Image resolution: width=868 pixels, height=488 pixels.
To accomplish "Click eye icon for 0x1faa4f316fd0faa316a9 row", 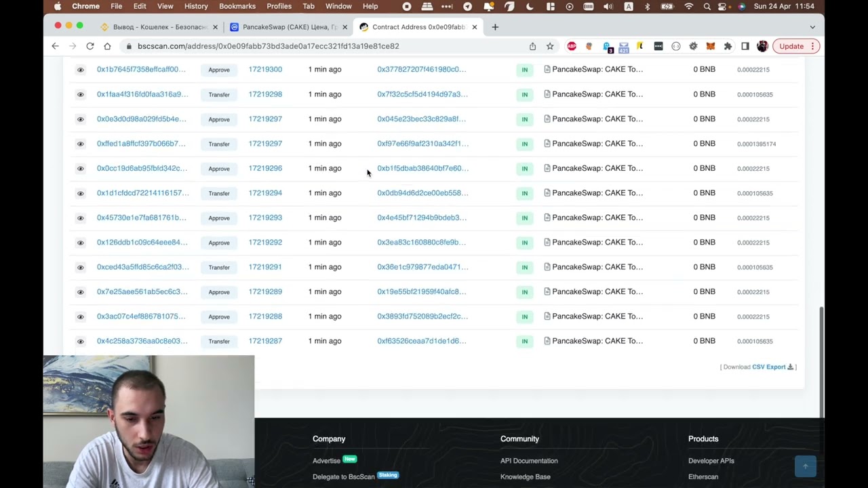I will (81, 94).
